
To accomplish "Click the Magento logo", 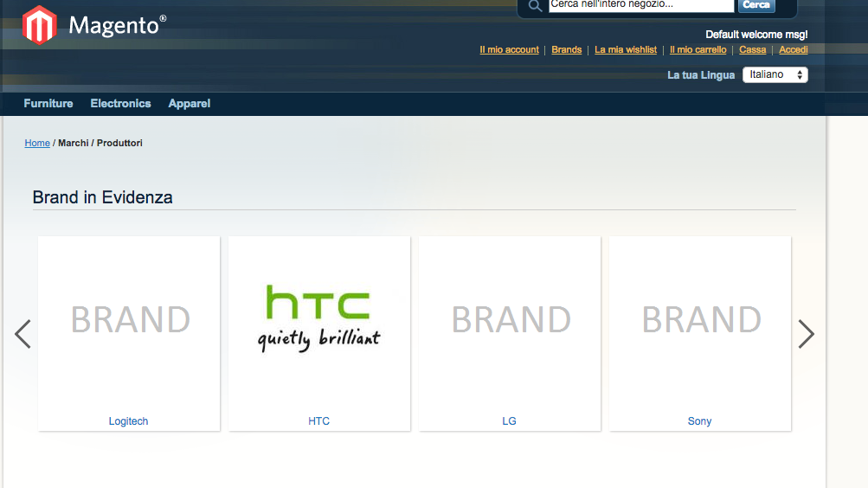I will tap(94, 25).
